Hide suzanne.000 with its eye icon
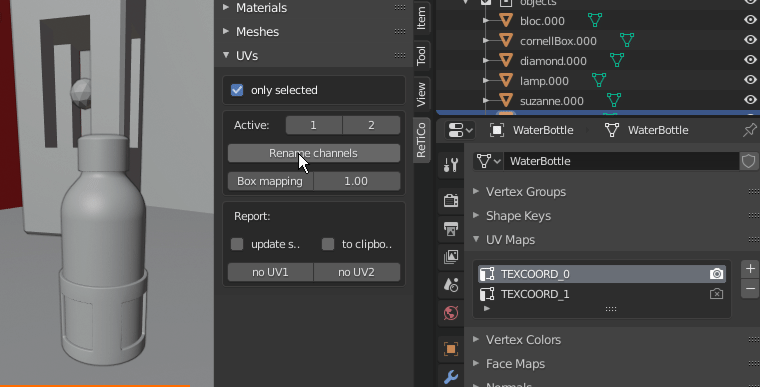 coord(750,99)
